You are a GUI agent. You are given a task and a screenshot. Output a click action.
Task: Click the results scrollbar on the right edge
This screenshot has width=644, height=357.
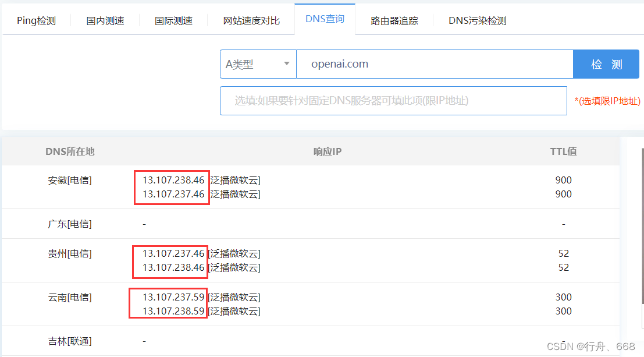642,226
